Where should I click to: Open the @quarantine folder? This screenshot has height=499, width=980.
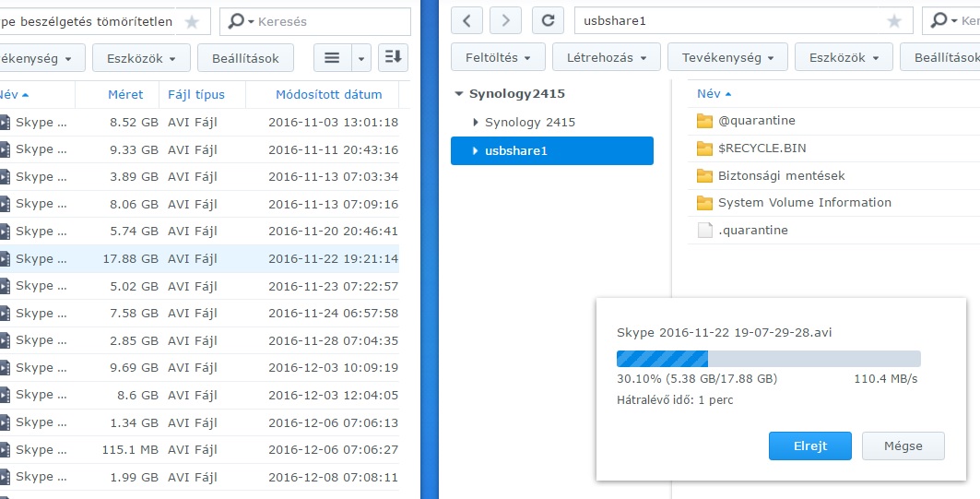tap(833, 121)
